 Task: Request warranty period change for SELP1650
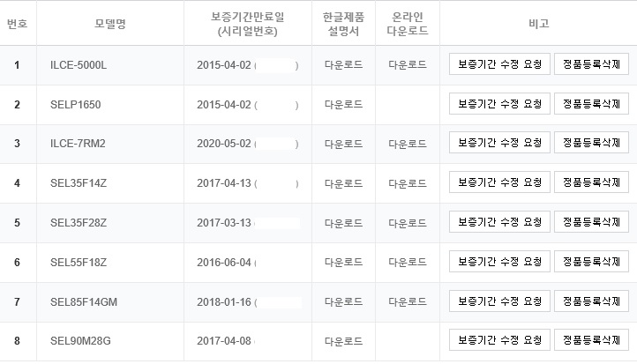coord(499,104)
